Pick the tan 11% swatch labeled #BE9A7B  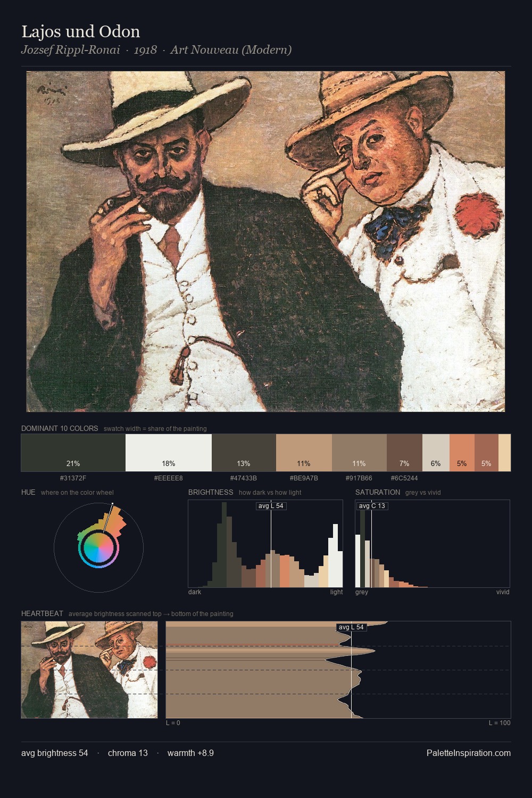[304, 453]
